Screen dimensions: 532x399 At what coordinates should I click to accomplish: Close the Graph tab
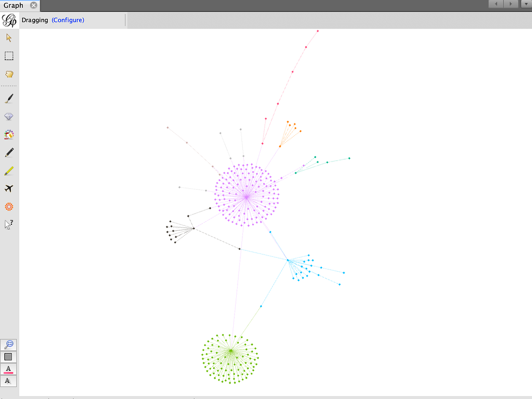coord(32,6)
